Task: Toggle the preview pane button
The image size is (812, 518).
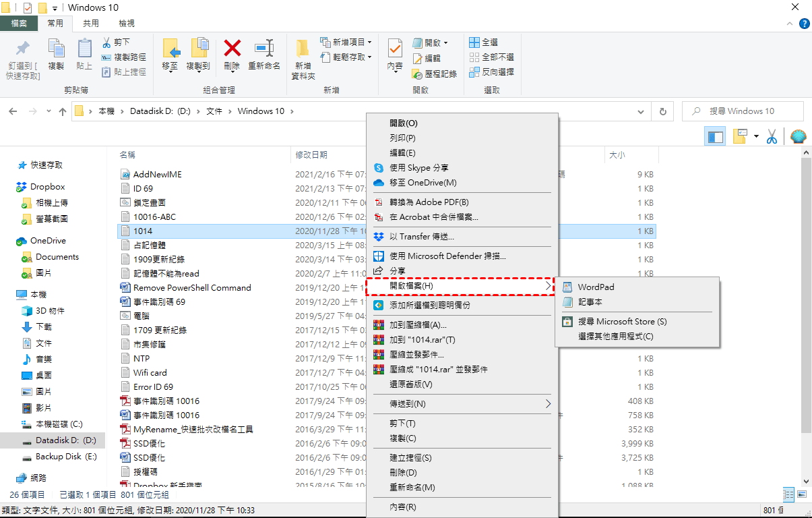Action: pyautogui.click(x=715, y=137)
